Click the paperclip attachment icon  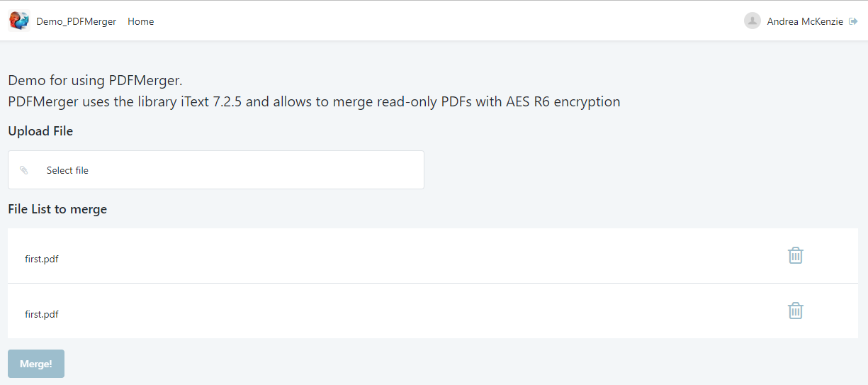click(x=24, y=170)
